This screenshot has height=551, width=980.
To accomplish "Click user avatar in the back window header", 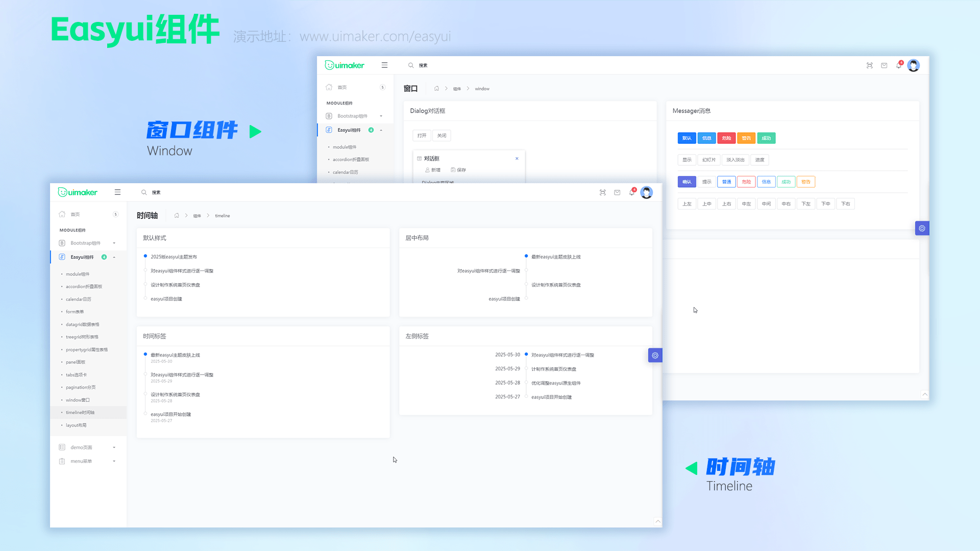I will click(x=914, y=65).
